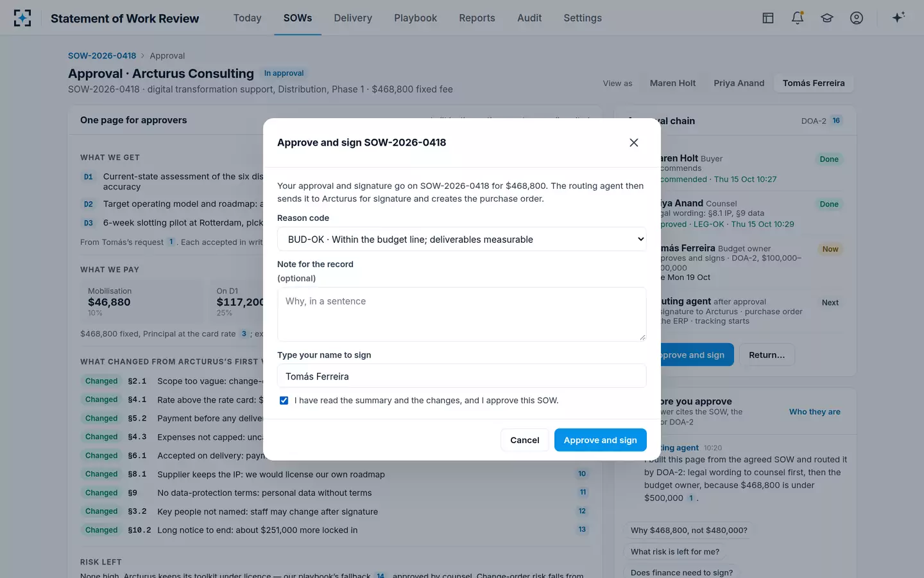The height and width of the screenshot is (578, 924).
Task: Open the Return… options button
Action: (x=767, y=355)
